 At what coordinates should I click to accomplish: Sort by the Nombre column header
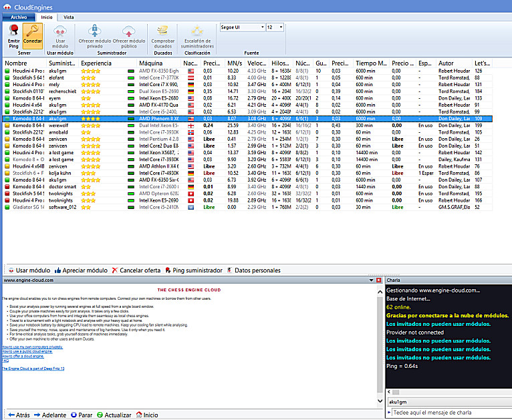tap(25, 63)
